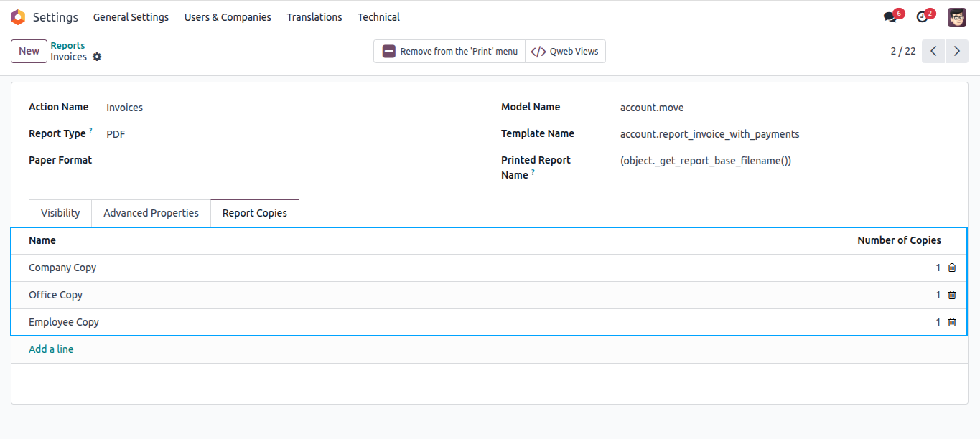Open the Odoo home apps icon

pyautogui.click(x=18, y=17)
